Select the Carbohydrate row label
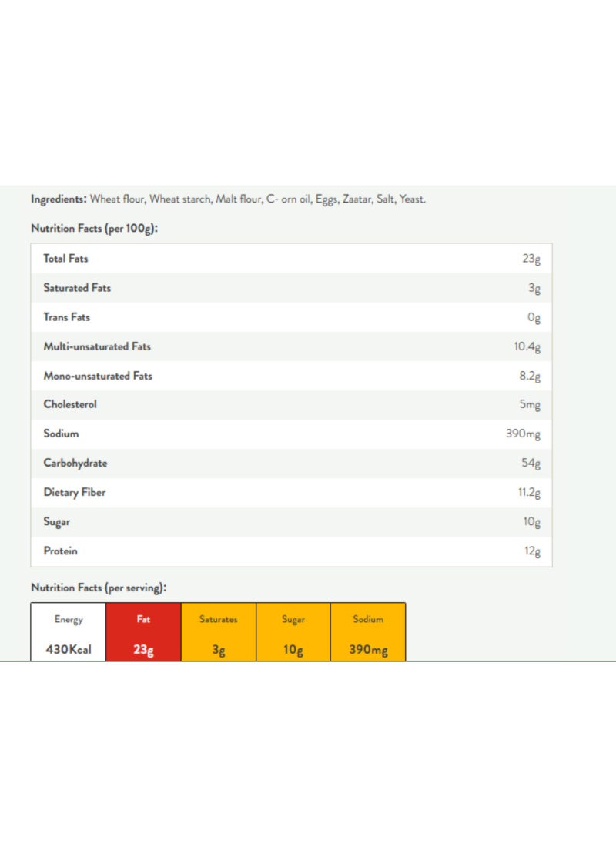 75,464
